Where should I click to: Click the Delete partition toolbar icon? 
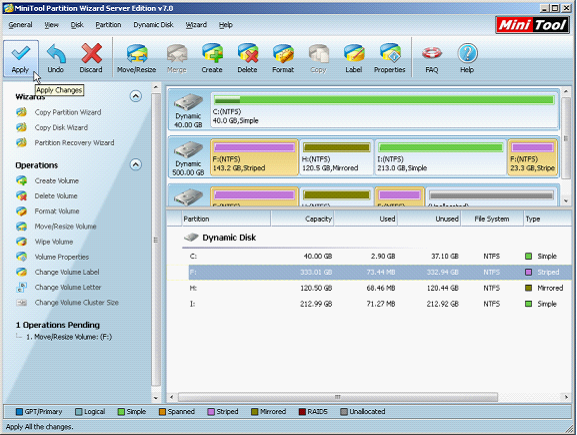[x=248, y=54]
